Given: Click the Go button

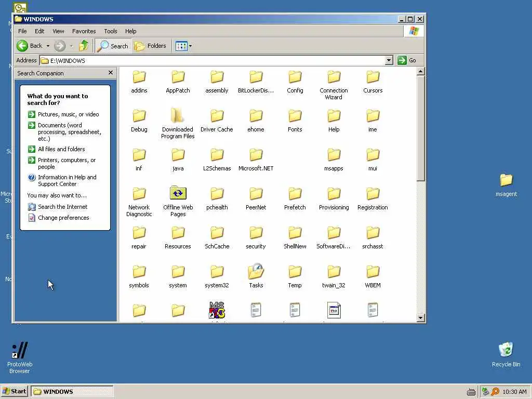Looking at the screenshot, I should (x=407, y=60).
